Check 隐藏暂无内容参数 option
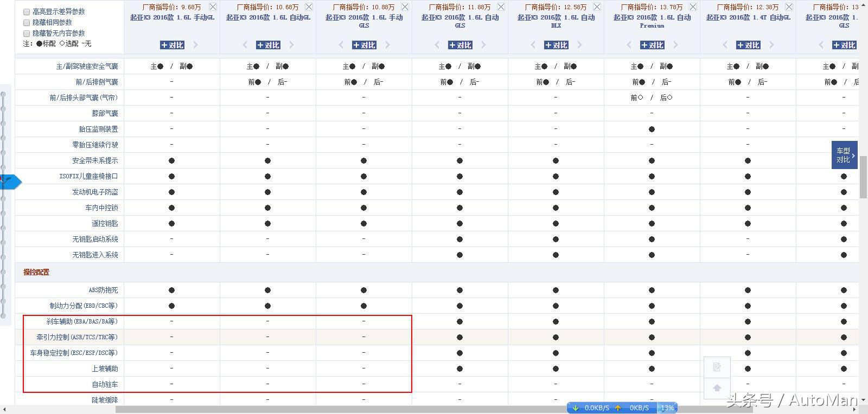 (x=27, y=33)
